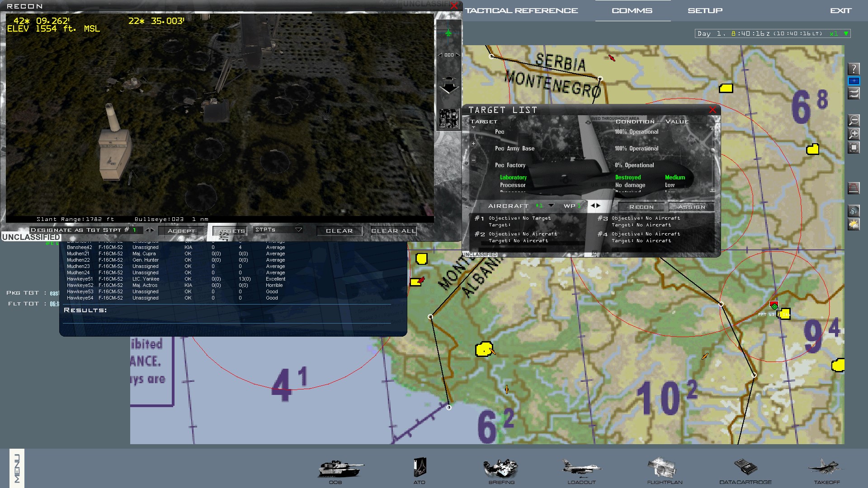Open the Briefing icon
This screenshot has height=488, width=868.
[x=501, y=470]
